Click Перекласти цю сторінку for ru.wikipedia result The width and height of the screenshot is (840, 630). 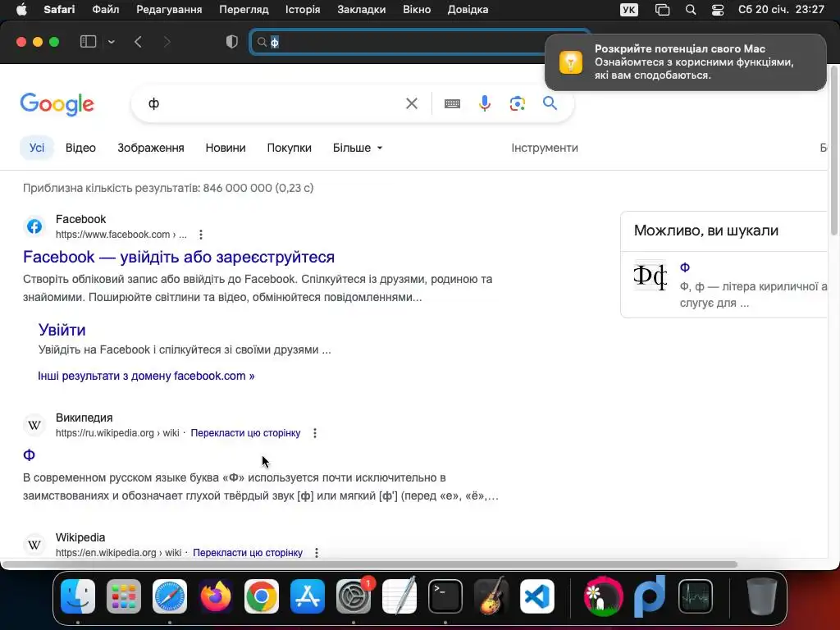(245, 433)
